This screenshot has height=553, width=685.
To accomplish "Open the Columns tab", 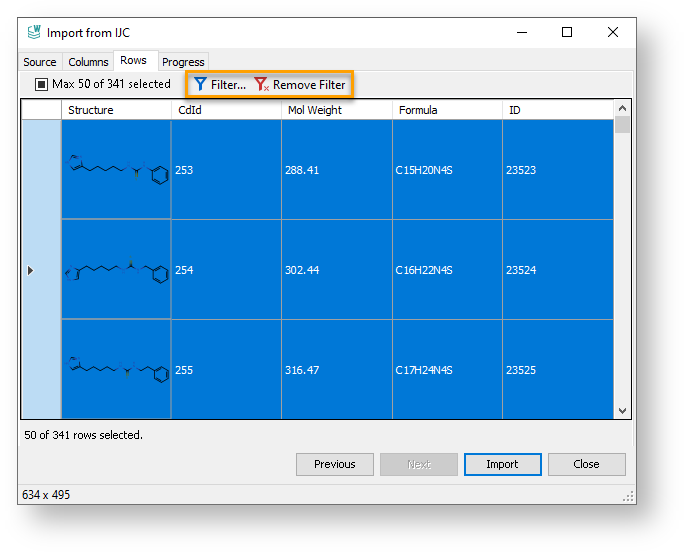I will pos(88,62).
